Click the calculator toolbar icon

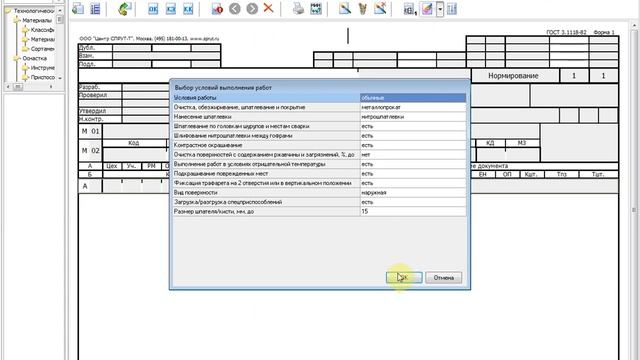[x=409, y=9]
